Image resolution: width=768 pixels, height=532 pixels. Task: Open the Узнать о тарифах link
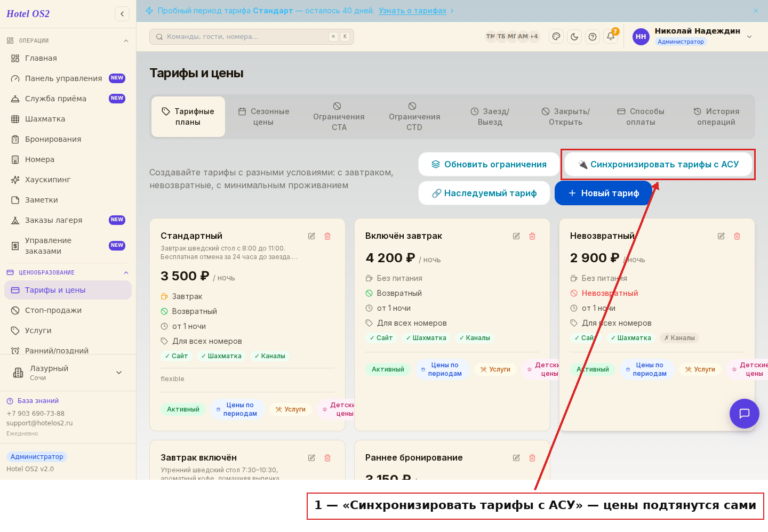[413, 11]
